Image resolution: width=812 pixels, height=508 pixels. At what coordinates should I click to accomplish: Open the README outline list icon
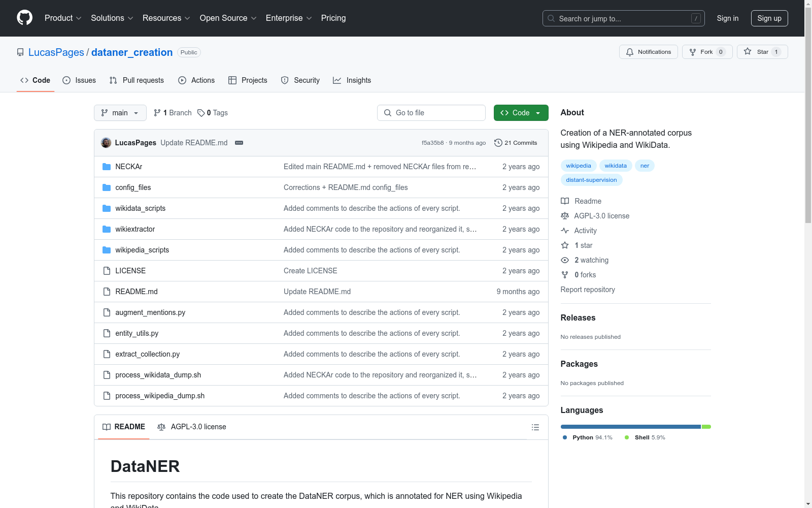(x=535, y=427)
